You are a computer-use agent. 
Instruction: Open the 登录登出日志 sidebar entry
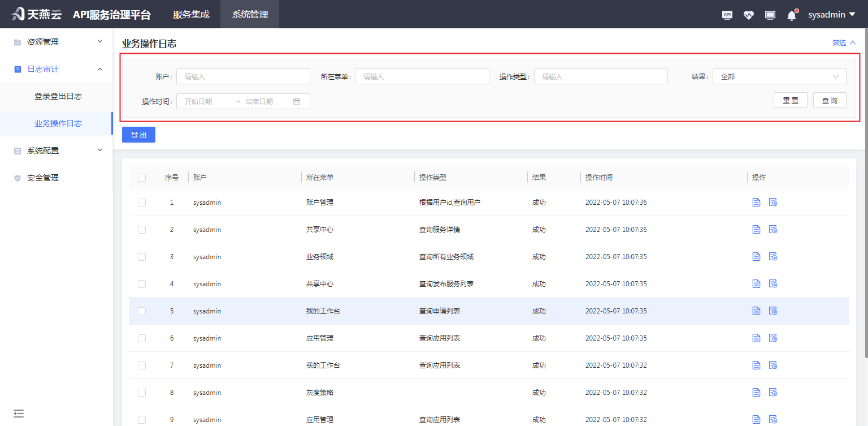point(58,96)
